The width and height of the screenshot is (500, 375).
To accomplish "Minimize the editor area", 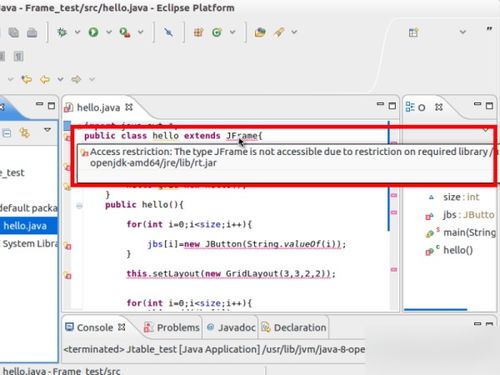I will (x=380, y=104).
